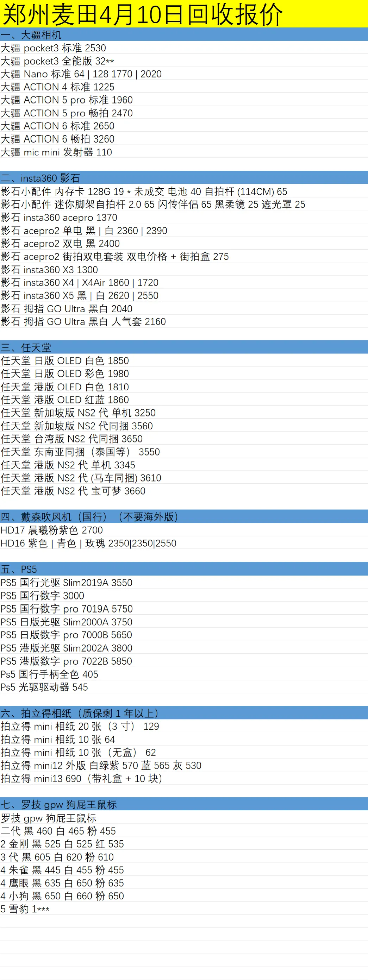The width and height of the screenshot is (368, 980).
Task: Click row 任天堂 港版 OLED 红蓝 1860
Action: point(184,400)
